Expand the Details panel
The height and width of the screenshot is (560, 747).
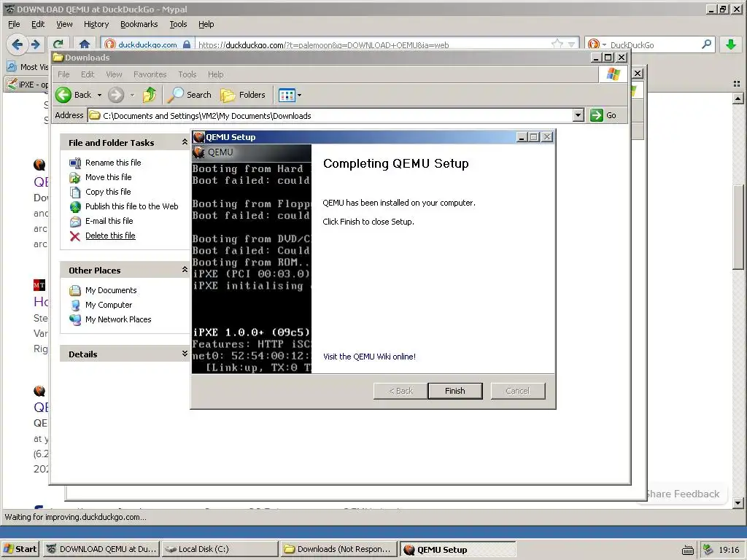[x=185, y=354]
